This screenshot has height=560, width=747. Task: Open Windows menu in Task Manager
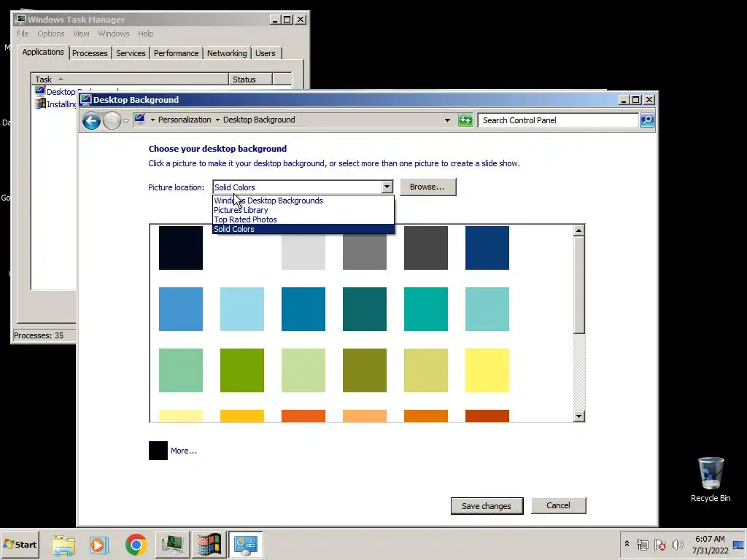(114, 34)
